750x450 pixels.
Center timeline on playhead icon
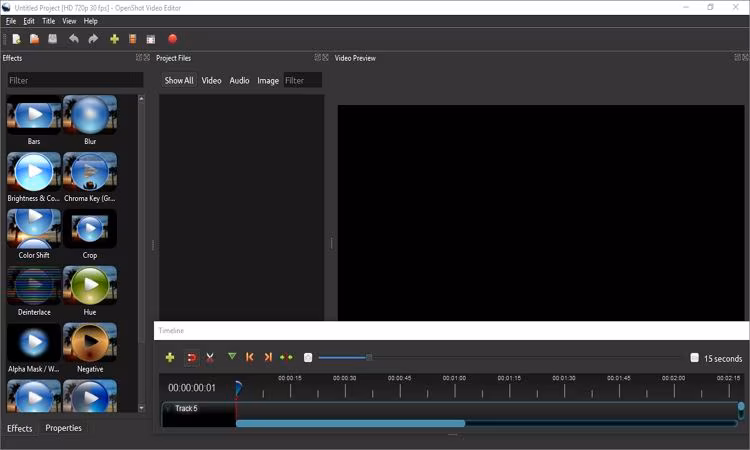pos(287,357)
